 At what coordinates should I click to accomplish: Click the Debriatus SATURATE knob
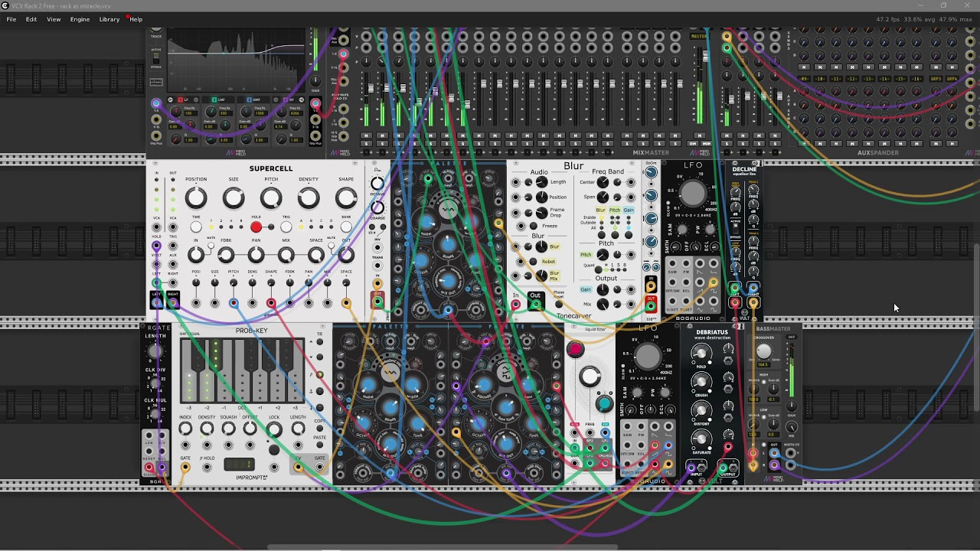pos(701,438)
